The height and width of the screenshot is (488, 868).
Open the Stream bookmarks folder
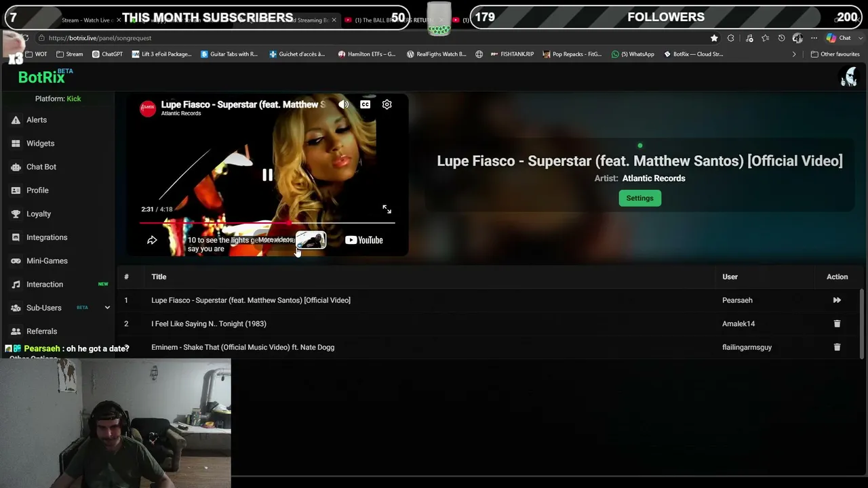[x=70, y=54]
